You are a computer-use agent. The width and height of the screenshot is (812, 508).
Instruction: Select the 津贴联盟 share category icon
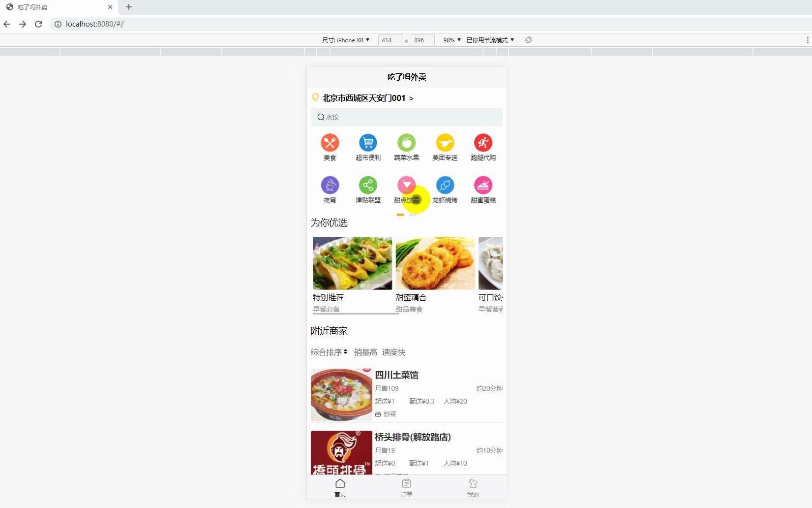point(368,185)
